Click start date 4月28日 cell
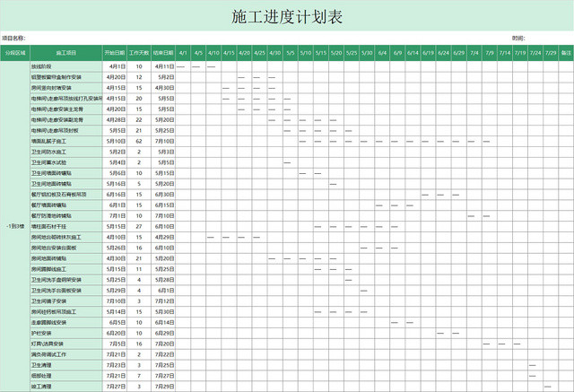The image size is (574, 392). [x=115, y=120]
